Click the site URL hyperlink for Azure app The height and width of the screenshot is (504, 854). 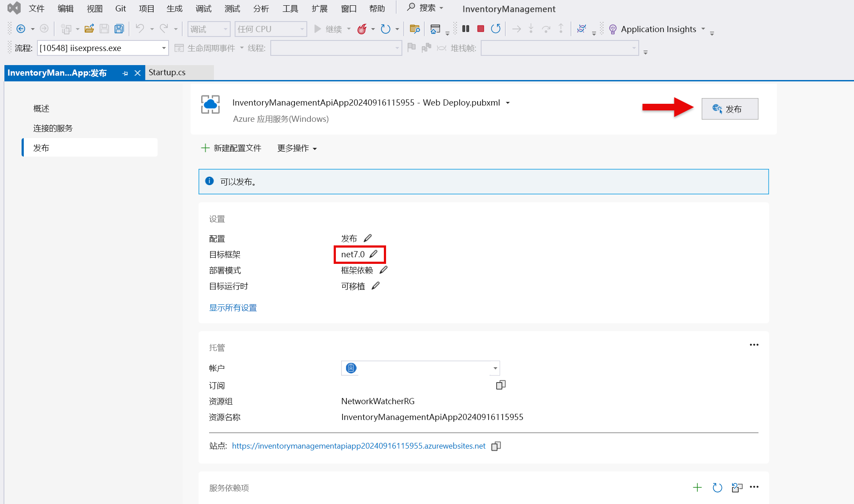[359, 445]
